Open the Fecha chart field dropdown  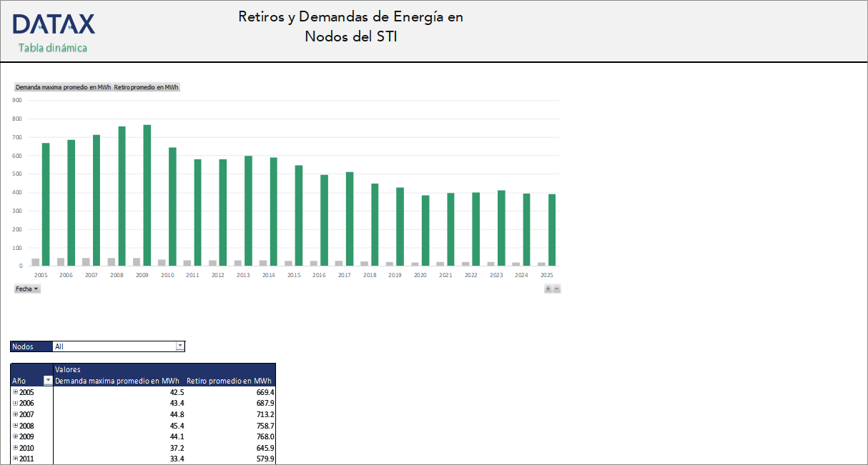click(27, 289)
